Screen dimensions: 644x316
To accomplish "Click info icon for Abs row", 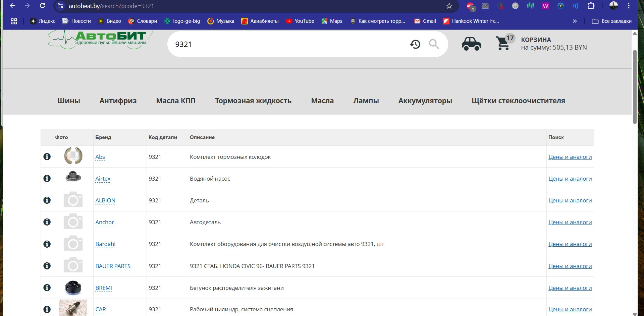I will click(x=47, y=156).
